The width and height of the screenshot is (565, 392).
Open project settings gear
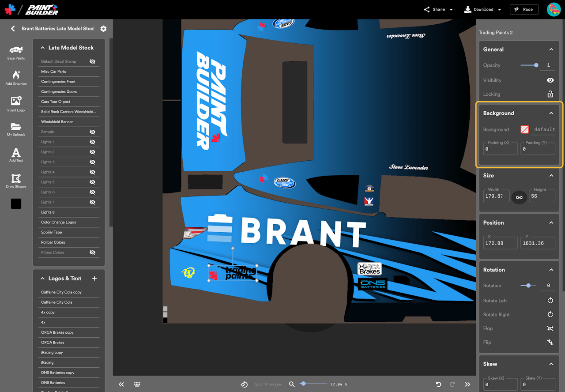[x=103, y=29]
